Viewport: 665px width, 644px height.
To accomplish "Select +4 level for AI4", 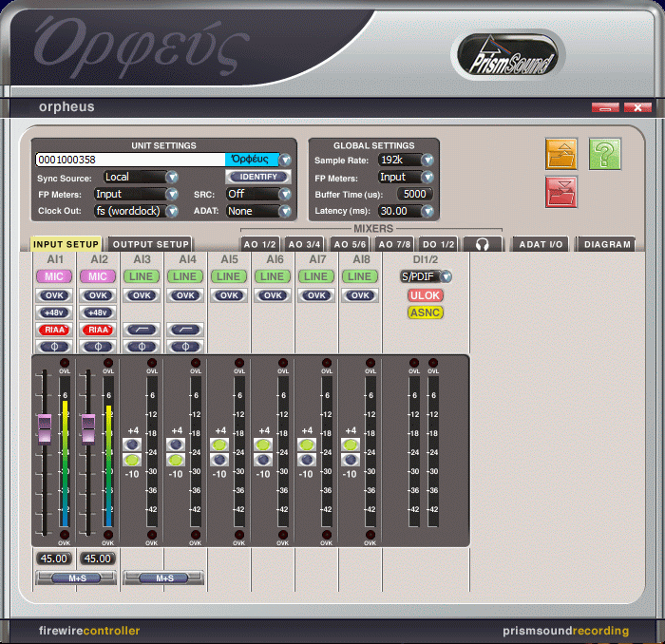I will pos(176,445).
